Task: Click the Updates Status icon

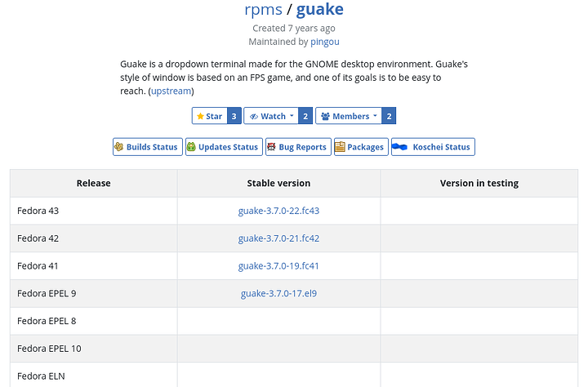Action: (x=191, y=147)
